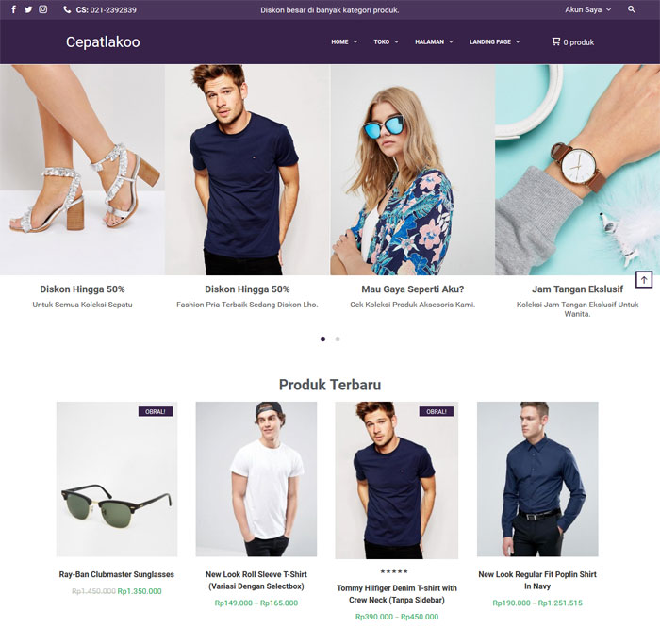Click the back-to-top arrow icon

[644, 280]
